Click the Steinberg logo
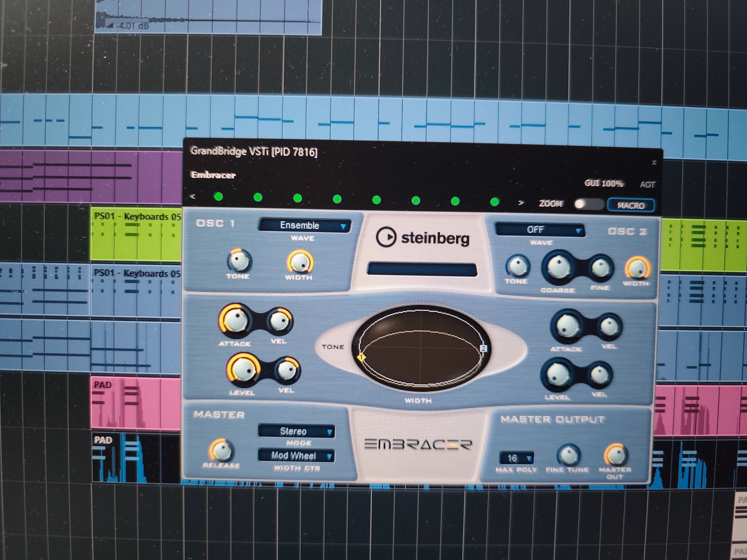Viewport: 747px width, 560px height. [423, 237]
